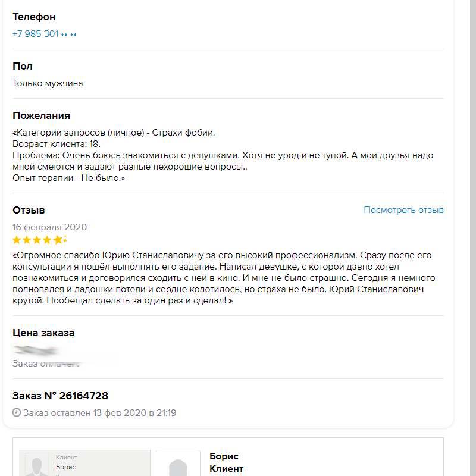Click the review date "16 февраля 2020"
The width and height of the screenshot is (476, 476).
point(50,227)
